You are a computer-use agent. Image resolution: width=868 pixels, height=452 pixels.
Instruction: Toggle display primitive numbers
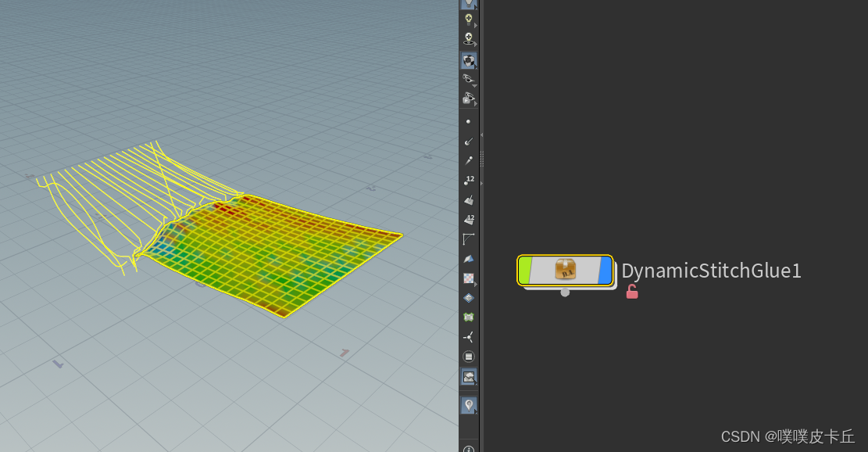tap(468, 219)
